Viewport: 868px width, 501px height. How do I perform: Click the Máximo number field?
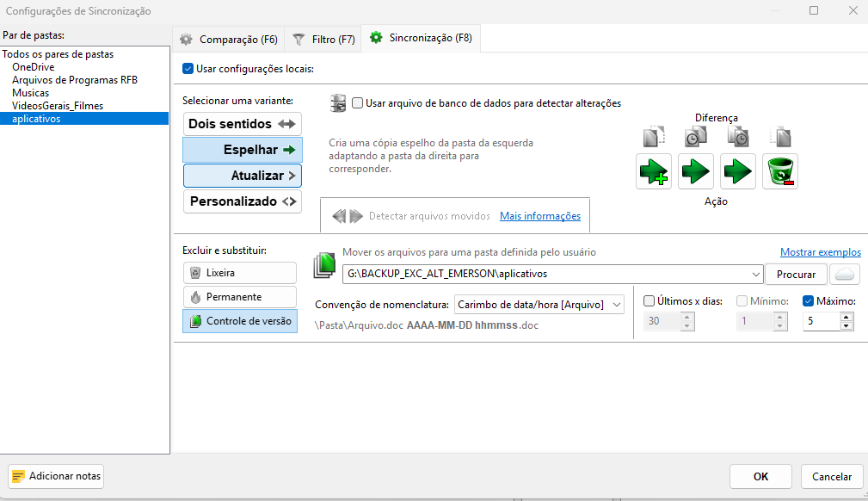(x=822, y=321)
